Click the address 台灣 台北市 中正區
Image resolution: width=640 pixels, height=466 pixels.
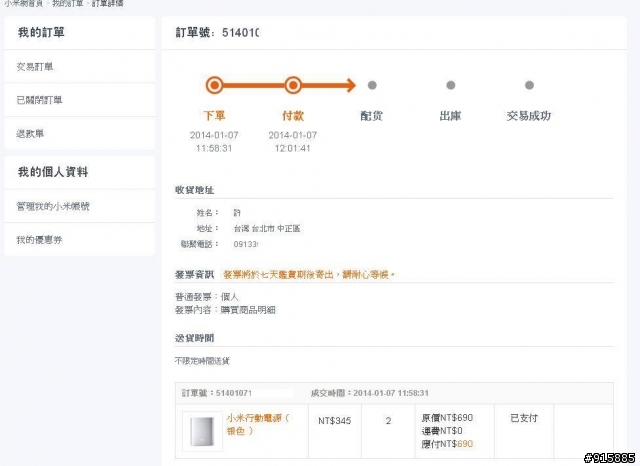tap(267, 229)
